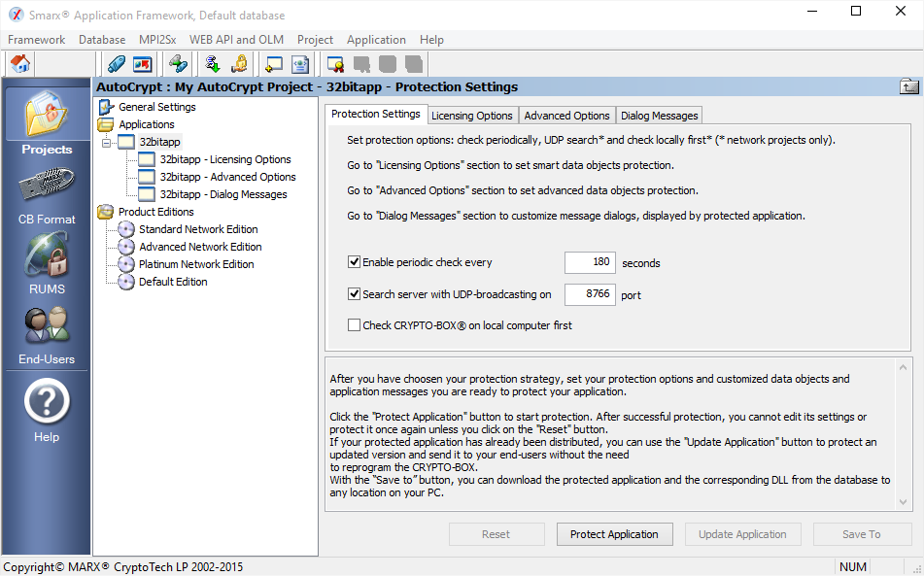Collapse the 32bitapp tree node
The width and height of the screenshot is (924, 576).
tap(106, 143)
